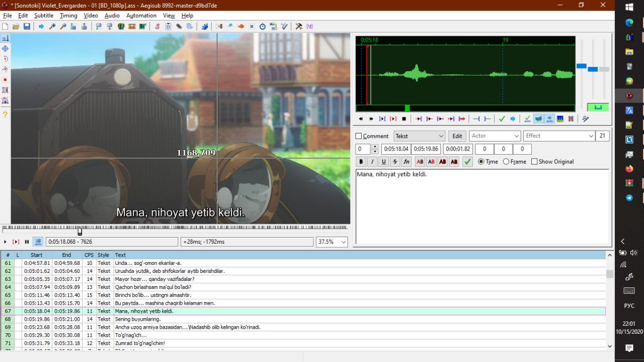The image size is (644, 362).
Task: Open the Shift Times clock icon
Action: (x=263, y=26)
